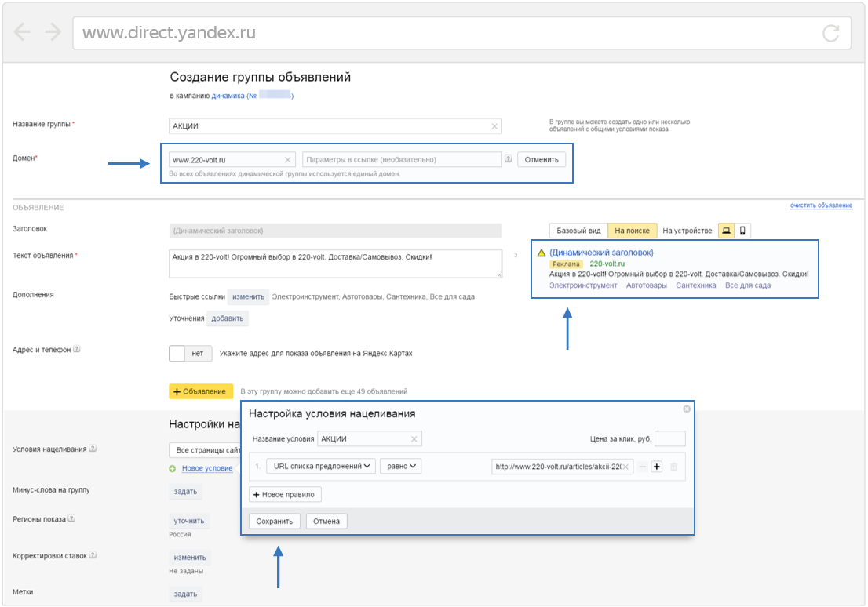
Task: Select the mobile device preview icon
Action: (743, 231)
